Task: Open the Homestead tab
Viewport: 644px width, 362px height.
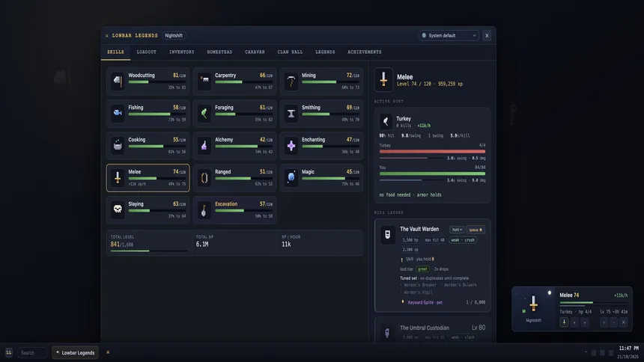Action: pyautogui.click(x=219, y=52)
